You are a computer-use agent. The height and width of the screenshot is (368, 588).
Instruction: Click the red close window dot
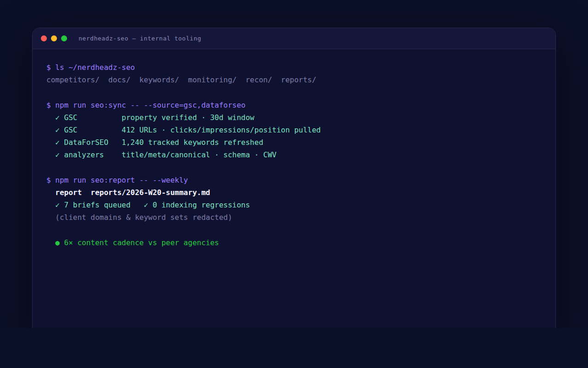44,39
